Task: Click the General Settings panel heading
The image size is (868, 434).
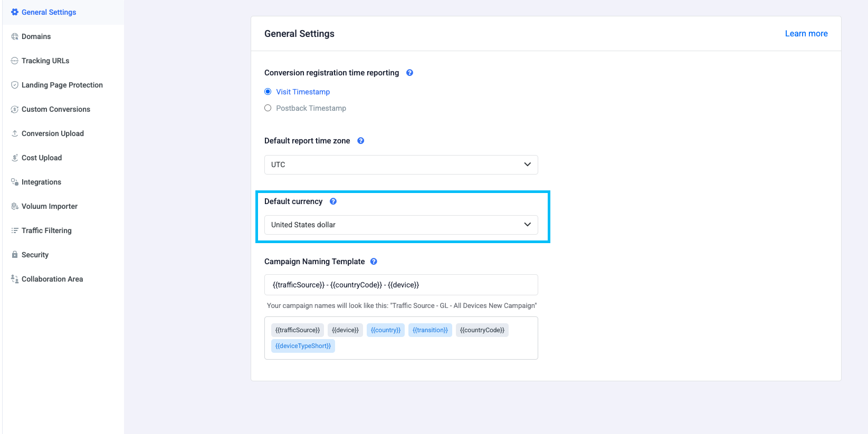Action: pos(299,34)
